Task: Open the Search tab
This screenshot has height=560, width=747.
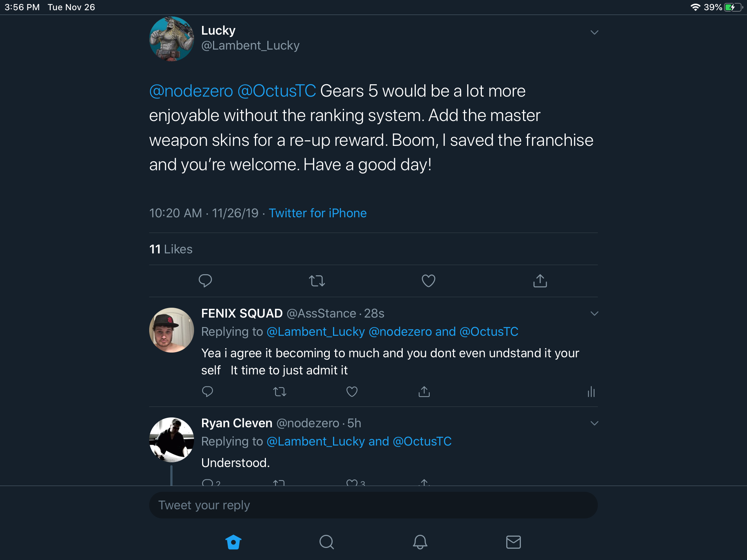Action: (326, 542)
